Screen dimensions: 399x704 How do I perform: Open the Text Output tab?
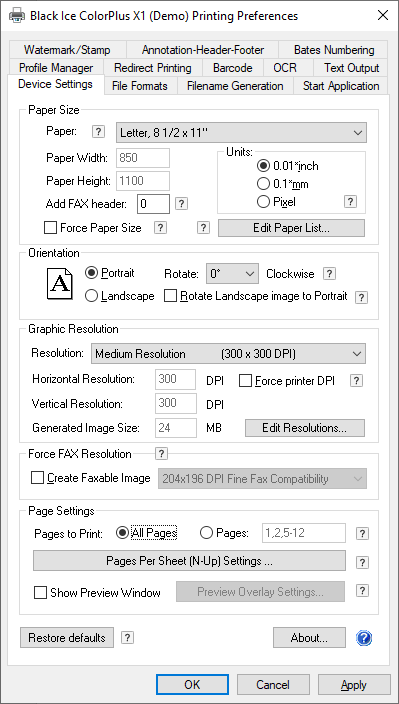point(351,68)
